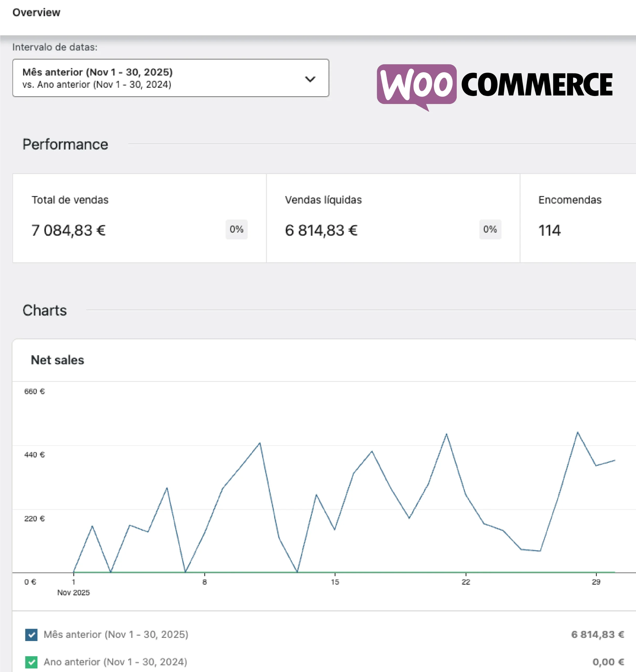Viewport: 636px width, 672px height.
Task: Open the Encomendas card
Action: (x=577, y=218)
